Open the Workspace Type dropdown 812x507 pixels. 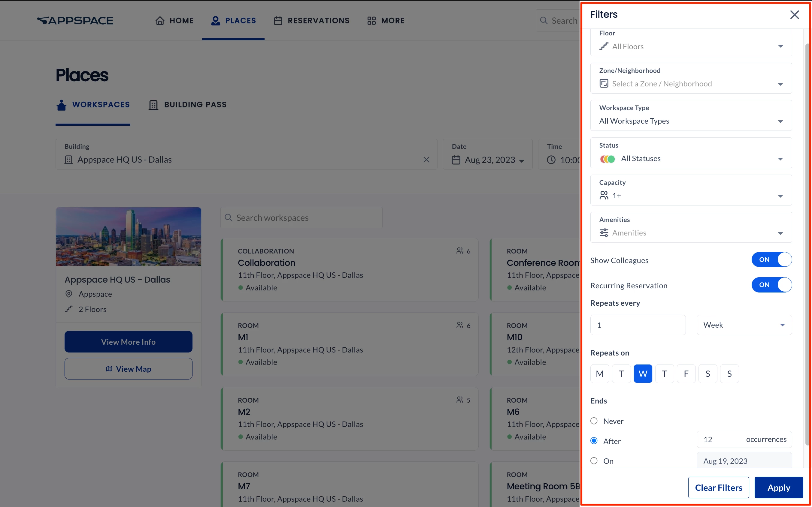coord(691,121)
